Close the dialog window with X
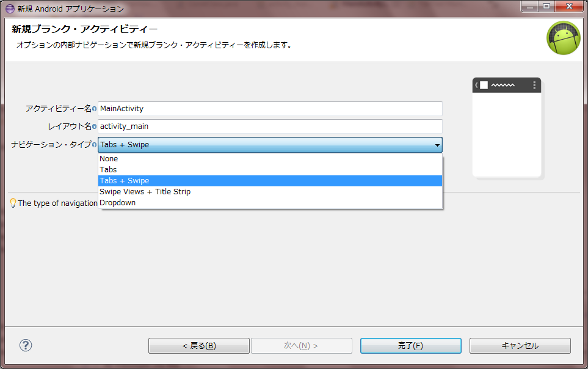Screen dimensions: 588x369 569,6
